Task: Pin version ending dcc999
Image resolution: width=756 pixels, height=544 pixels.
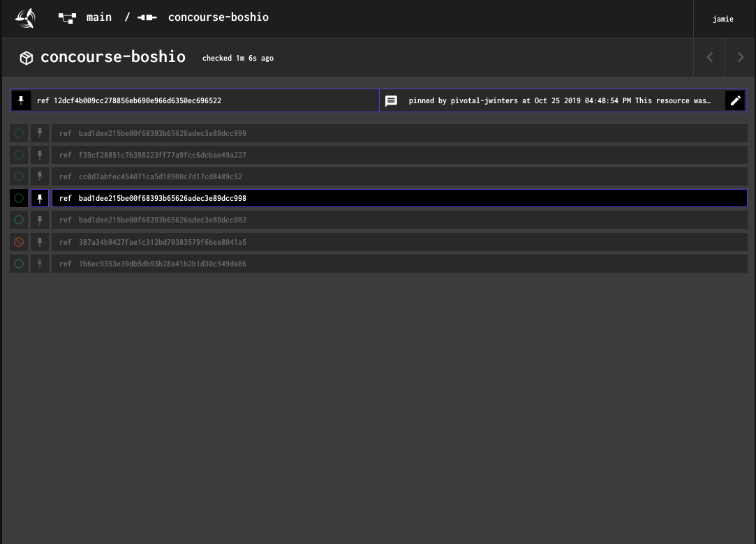Action: pyautogui.click(x=40, y=133)
